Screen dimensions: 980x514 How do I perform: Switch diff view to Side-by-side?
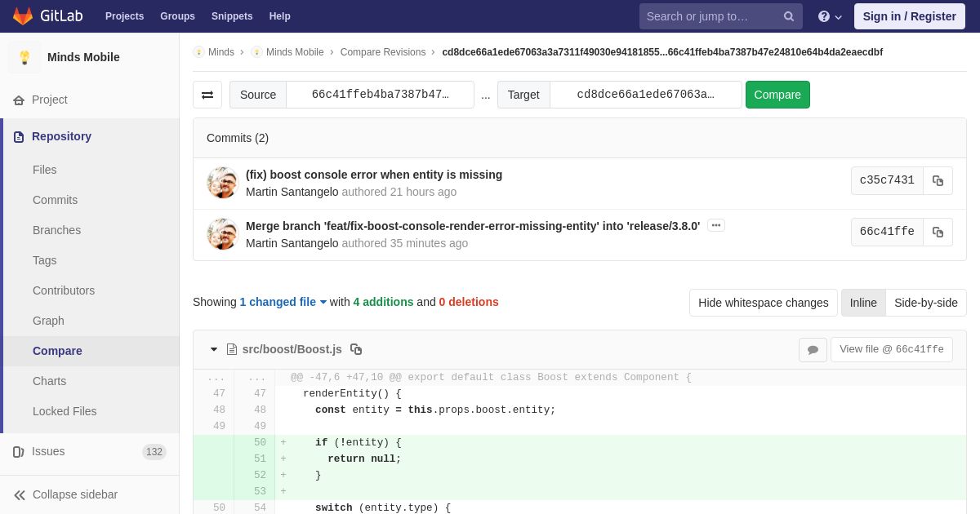pos(925,303)
